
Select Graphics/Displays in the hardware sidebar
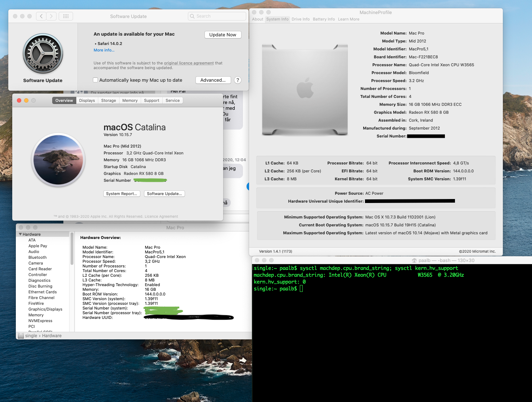[45, 309]
